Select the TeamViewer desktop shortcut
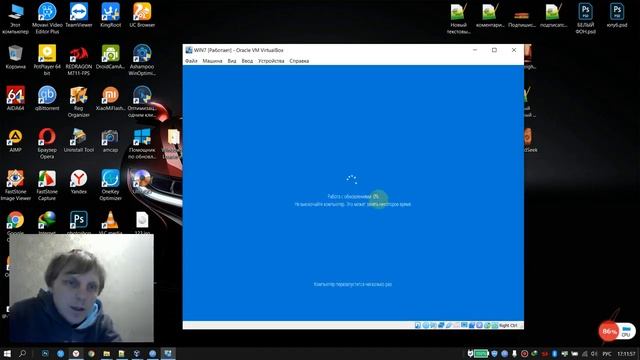 click(x=79, y=16)
